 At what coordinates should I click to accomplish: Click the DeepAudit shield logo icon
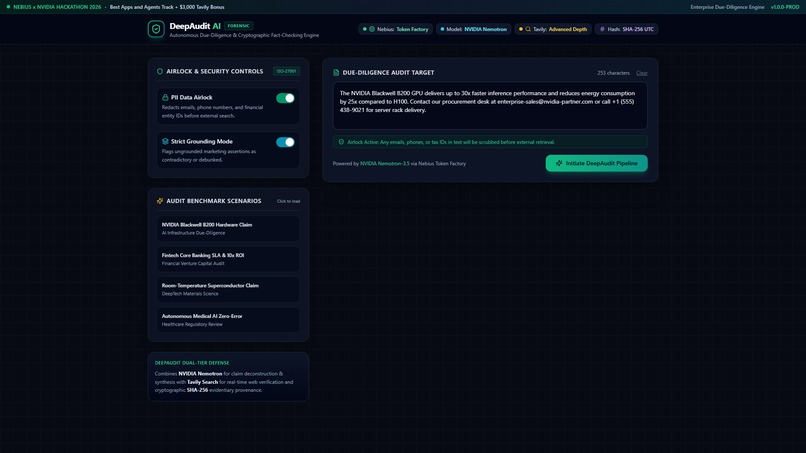click(156, 29)
